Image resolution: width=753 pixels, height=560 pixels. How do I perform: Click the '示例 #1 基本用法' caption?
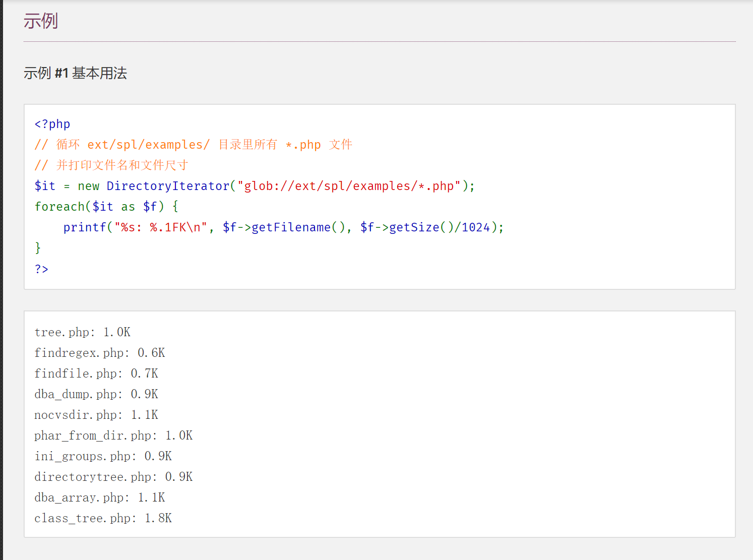click(75, 73)
